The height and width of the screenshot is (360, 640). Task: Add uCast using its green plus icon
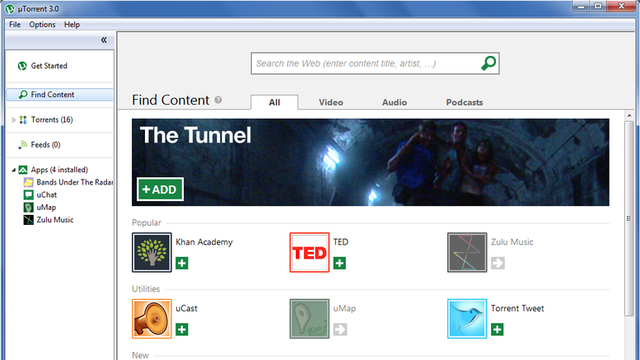182,329
